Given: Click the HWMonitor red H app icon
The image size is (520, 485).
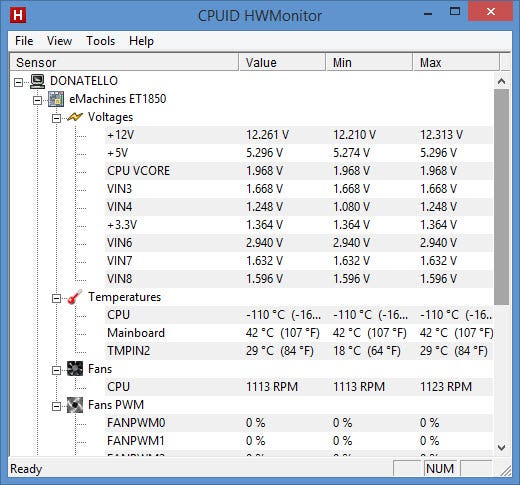Looking at the screenshot, I should point(18,15).
